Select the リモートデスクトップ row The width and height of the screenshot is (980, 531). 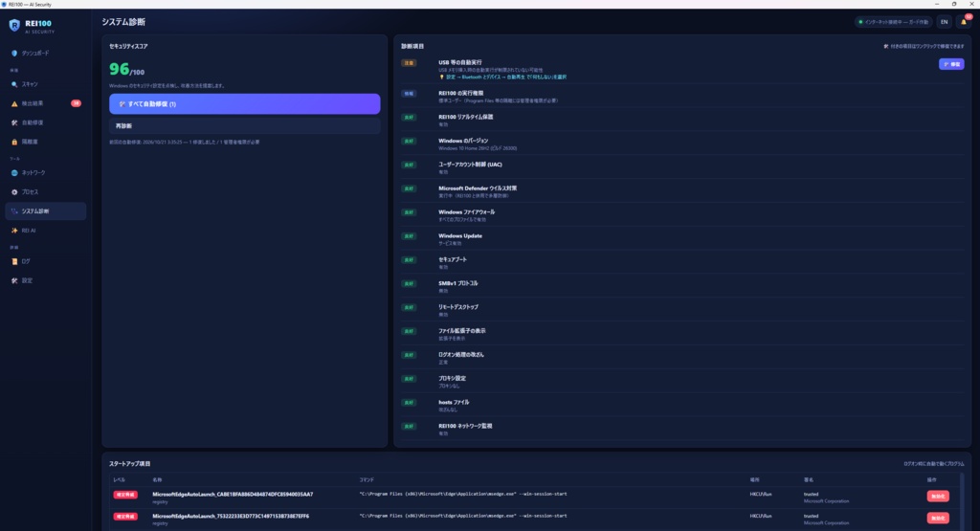coord(682,309)
